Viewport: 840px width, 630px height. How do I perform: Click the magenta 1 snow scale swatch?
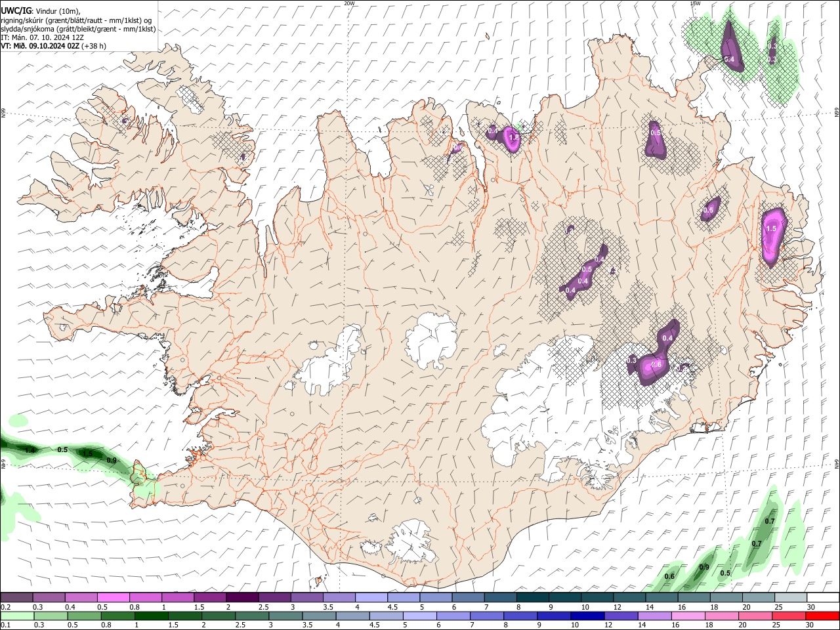pos(177,597)
